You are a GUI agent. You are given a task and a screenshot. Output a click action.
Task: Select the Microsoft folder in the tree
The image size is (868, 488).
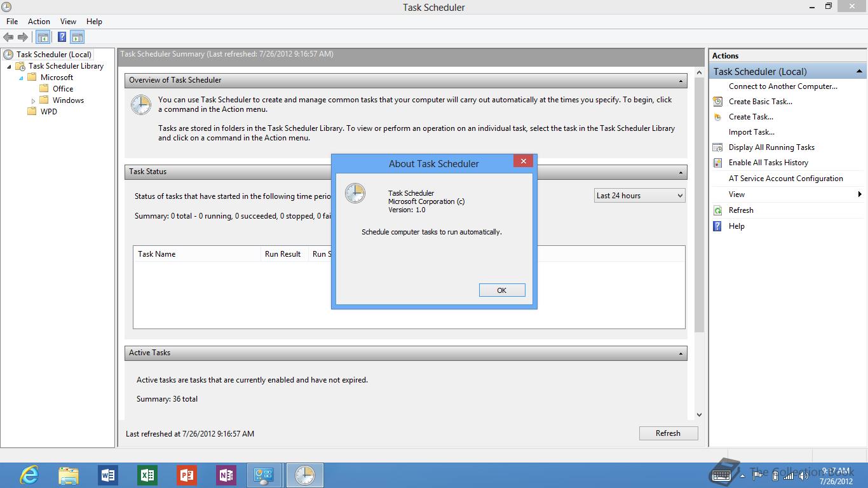[57, 78]
